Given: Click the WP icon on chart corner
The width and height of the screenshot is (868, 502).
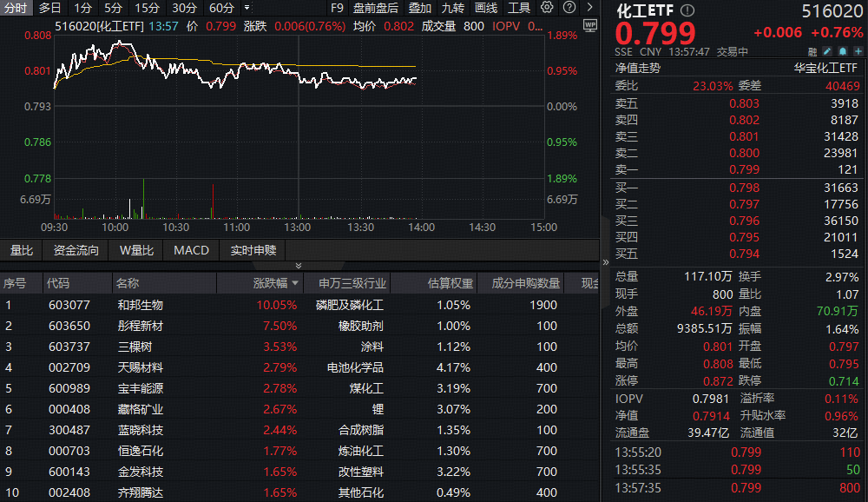Looking at the screenshot, I should click(590, 26).
